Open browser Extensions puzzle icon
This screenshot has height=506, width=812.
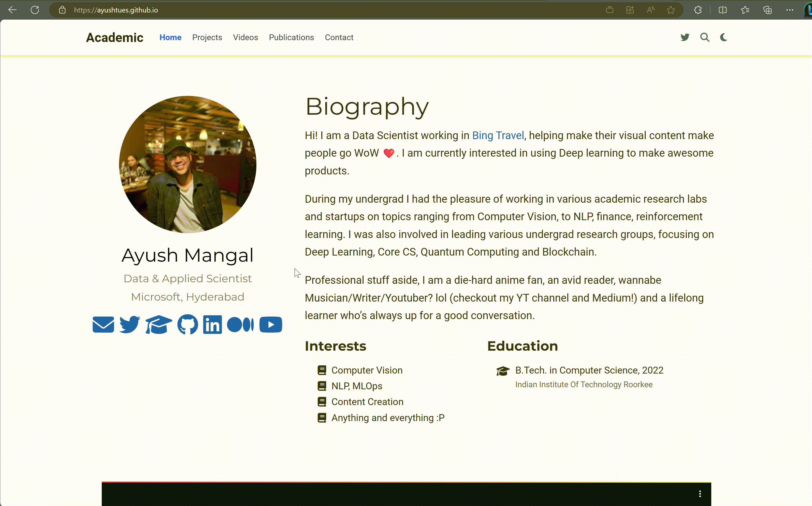coord(698,10)
